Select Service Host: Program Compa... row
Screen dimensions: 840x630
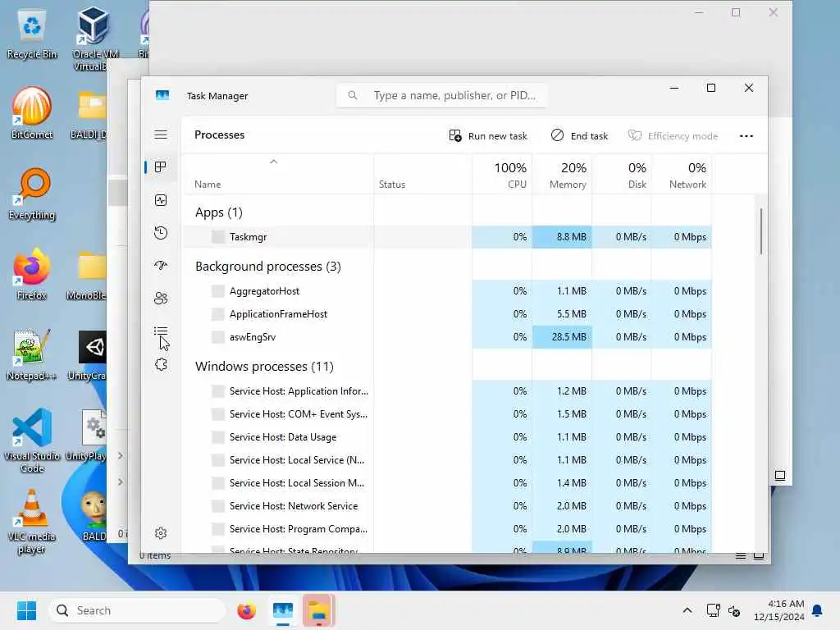tap(447, 529)
